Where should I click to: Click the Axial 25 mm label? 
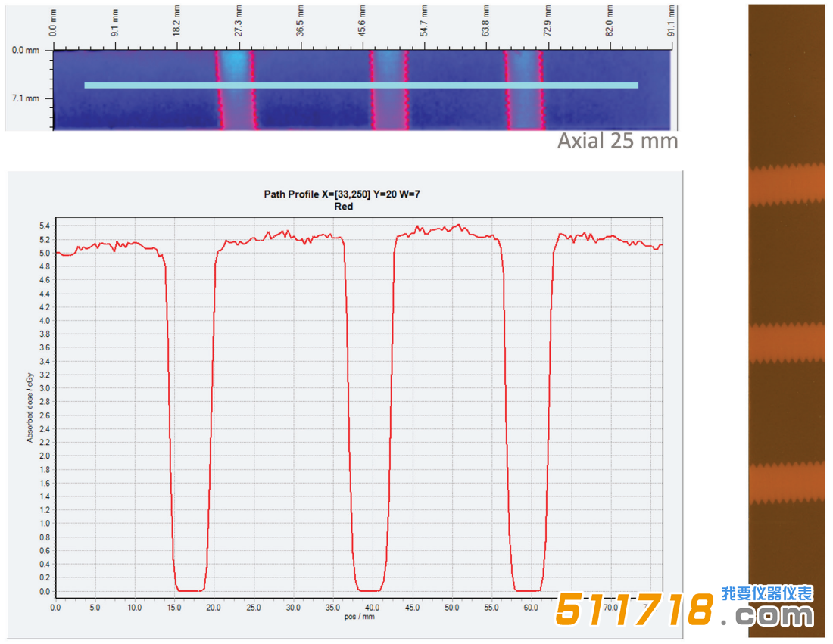pos(617,142)
